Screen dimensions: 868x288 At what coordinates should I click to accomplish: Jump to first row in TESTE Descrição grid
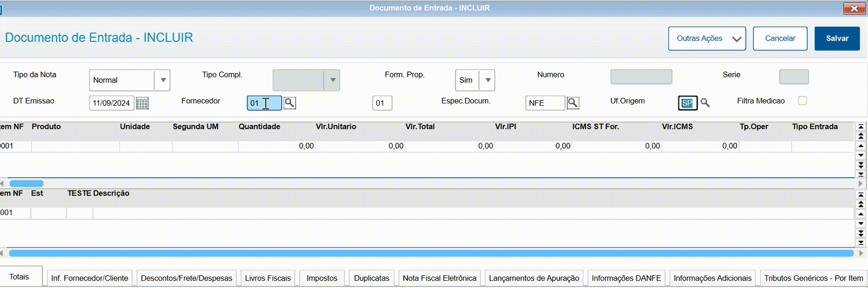click(861, 195)
